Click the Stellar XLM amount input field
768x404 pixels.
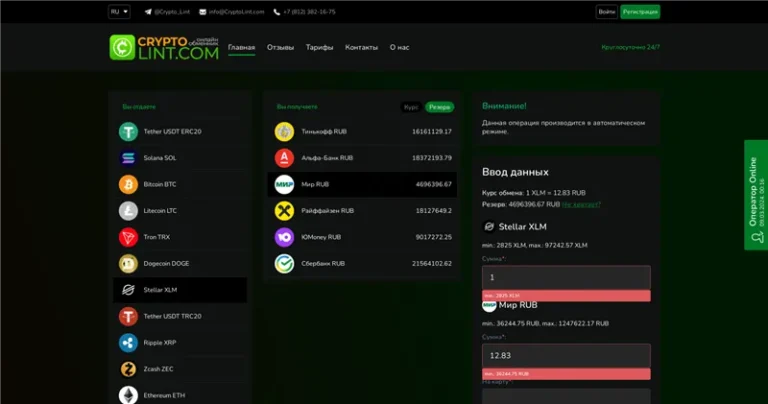point(566,277)
